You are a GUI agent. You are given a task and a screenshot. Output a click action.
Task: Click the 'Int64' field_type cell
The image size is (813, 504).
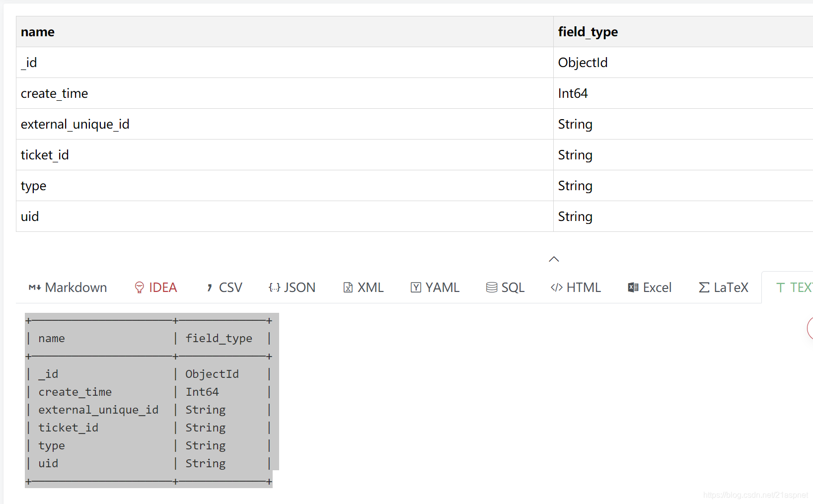[x=683, y=93]
